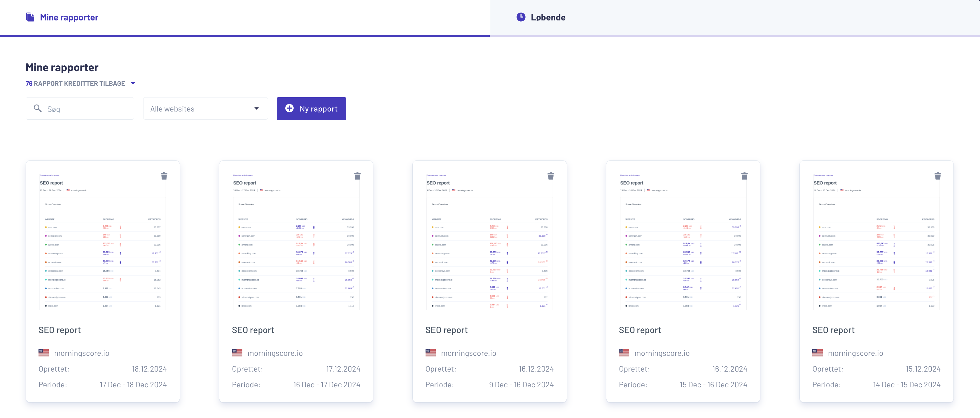This screenshot has height=418, width=980.
Task: Delete the report created 17.12.2024
Action: (x=357, y=176)
